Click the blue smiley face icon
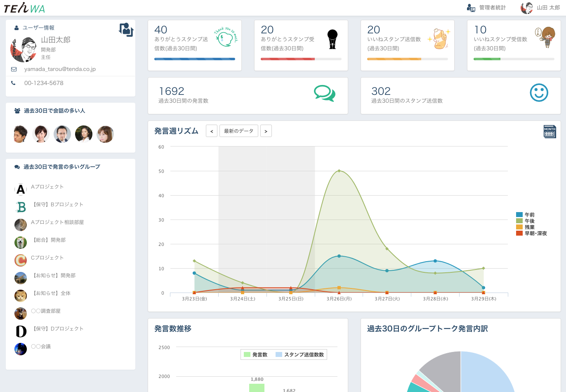This screenshot has height=392, width=566. (x=539, y=93)
